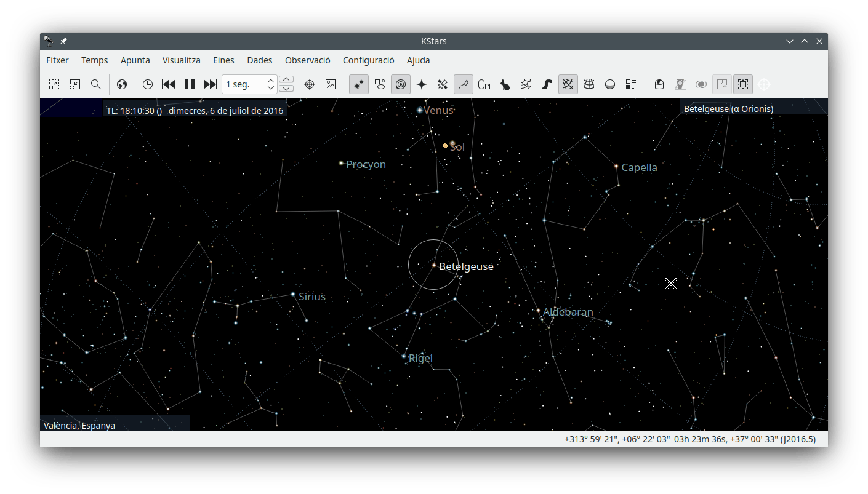Toggle the constellation art rabbit icon

point(505,84)
